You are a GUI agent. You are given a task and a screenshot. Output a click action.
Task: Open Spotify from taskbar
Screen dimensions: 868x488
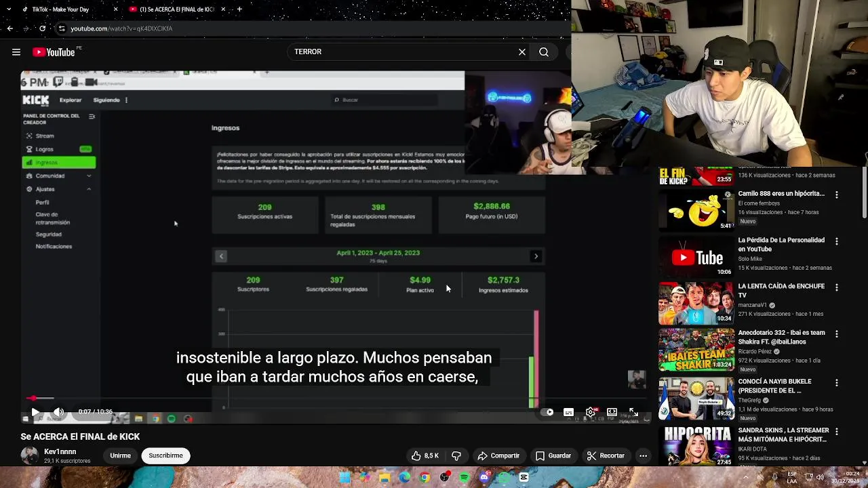(x=465, y=477)
